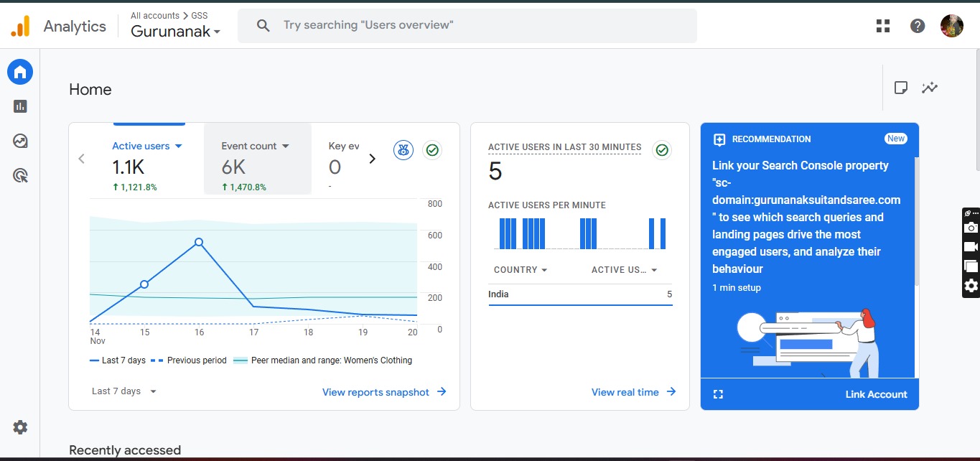Open the View reports snapshot link
Screen dimensions: 980x461
(384, 392)
